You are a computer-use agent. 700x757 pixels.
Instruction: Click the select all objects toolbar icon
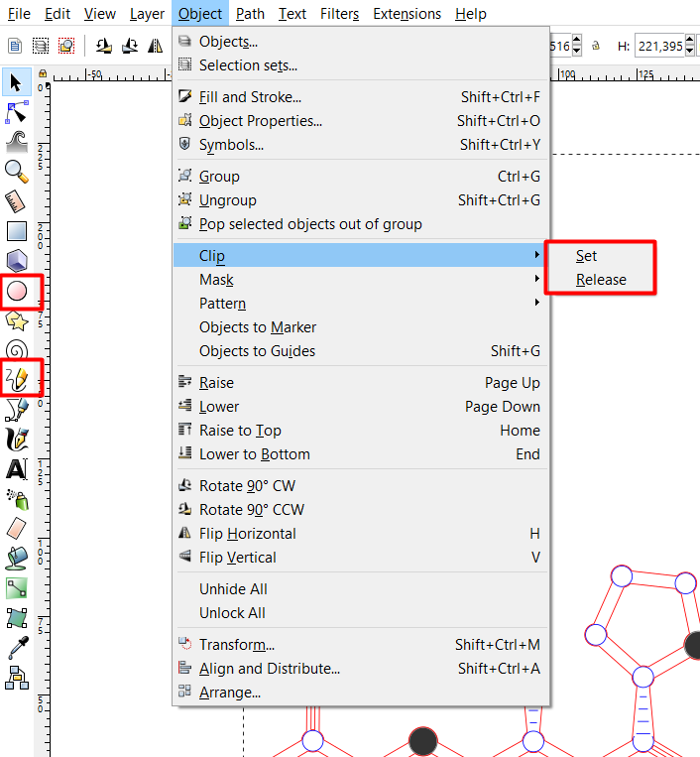coord(15,46)
